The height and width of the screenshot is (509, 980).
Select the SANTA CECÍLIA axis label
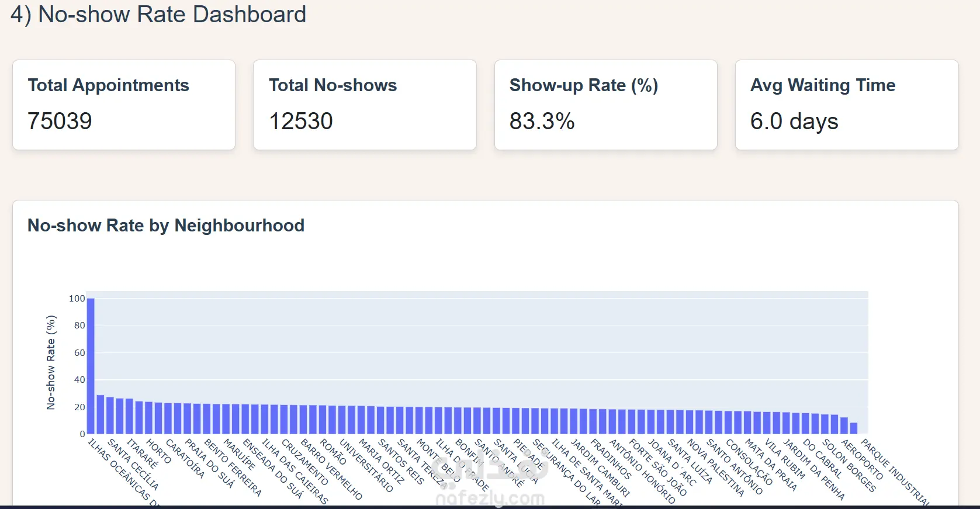click(133, 464)
